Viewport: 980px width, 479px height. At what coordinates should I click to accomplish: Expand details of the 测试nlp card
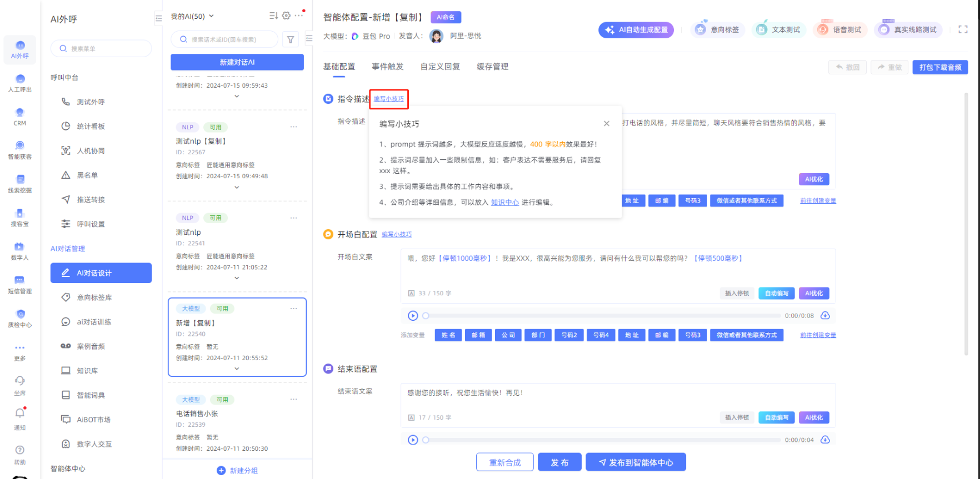coord(237,278)
